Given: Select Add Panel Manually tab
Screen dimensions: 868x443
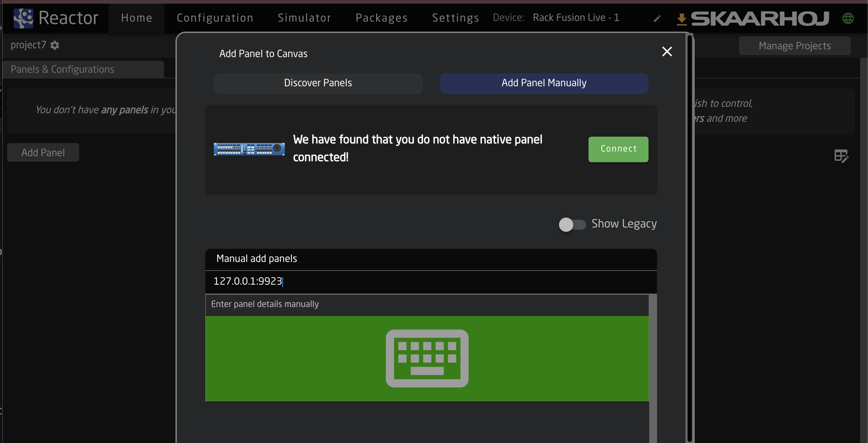Looking at the screenshot, I should tap(544, 83).
